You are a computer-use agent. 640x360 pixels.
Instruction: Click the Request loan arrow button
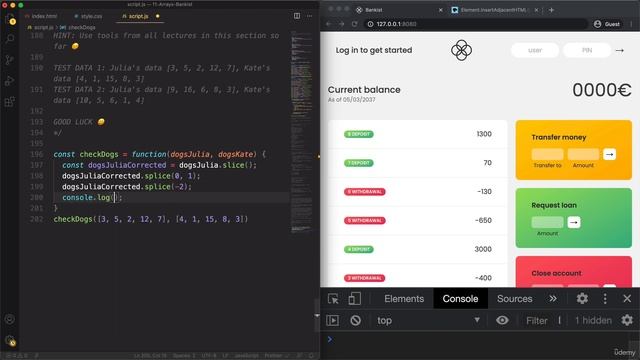click(574, 222)
